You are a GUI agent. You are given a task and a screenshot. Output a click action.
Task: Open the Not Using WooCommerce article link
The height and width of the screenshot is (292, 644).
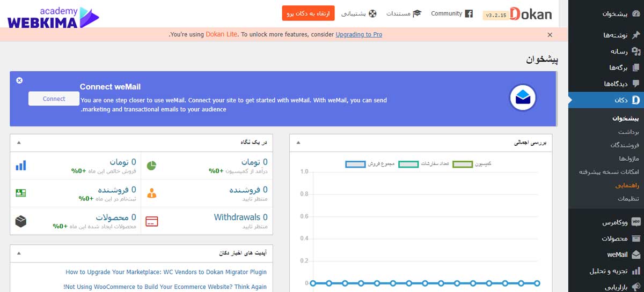tap(165, 287)
